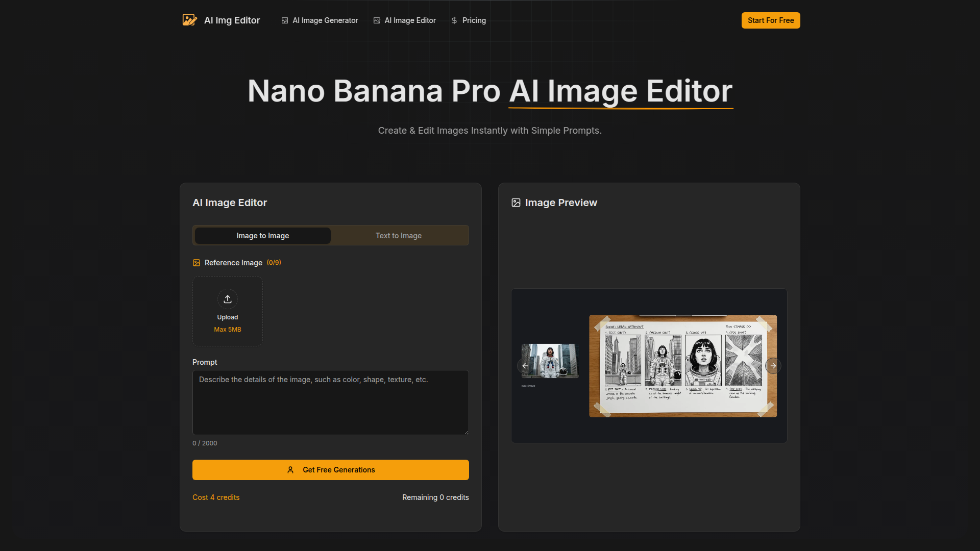Click the AI Img Editor logo icon
Image resolution: width=980 pixels, height=551 pixels.
point(189,20)
